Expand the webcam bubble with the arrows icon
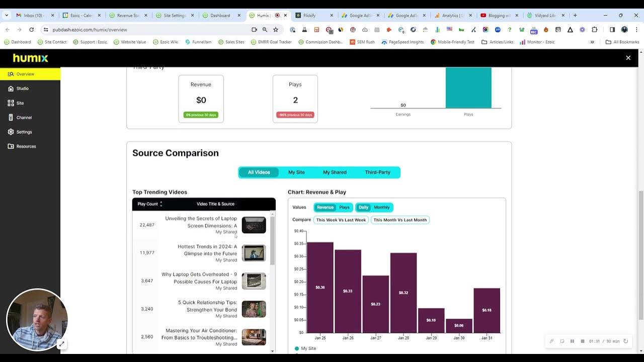Viewport: 644px width, 362px height. 61,344
